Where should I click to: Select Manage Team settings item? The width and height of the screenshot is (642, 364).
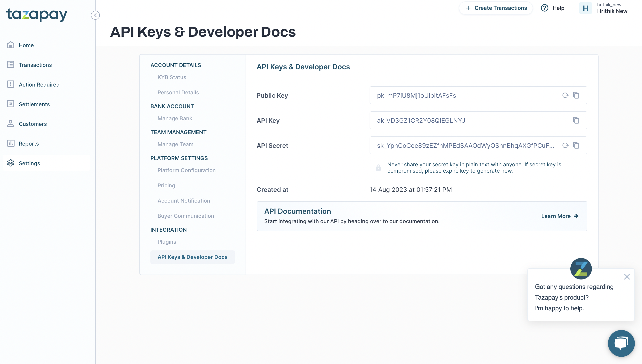175,144
